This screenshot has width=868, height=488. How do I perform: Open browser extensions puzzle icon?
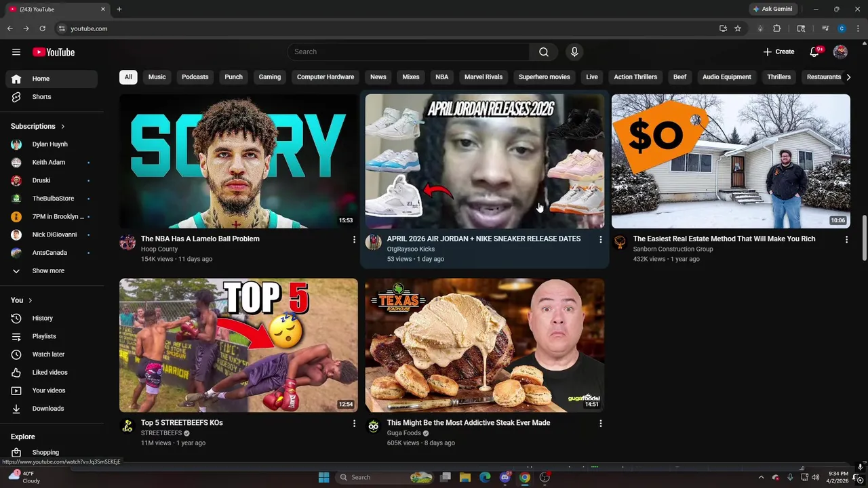coord(777,28)
